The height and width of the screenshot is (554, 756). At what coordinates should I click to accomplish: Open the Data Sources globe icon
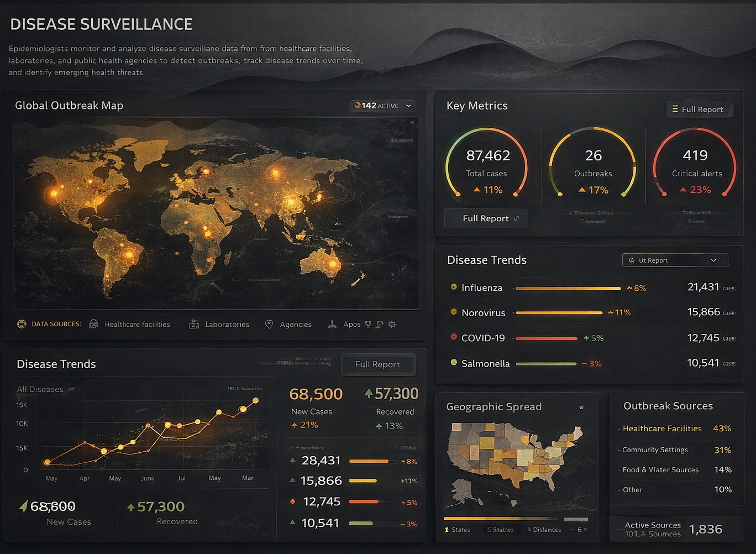click(22, 323)
